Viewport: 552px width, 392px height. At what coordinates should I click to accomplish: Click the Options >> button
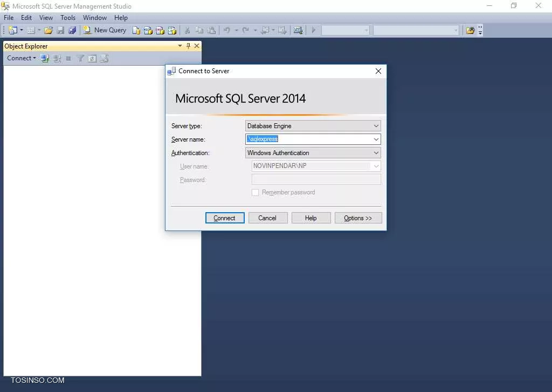358,218
